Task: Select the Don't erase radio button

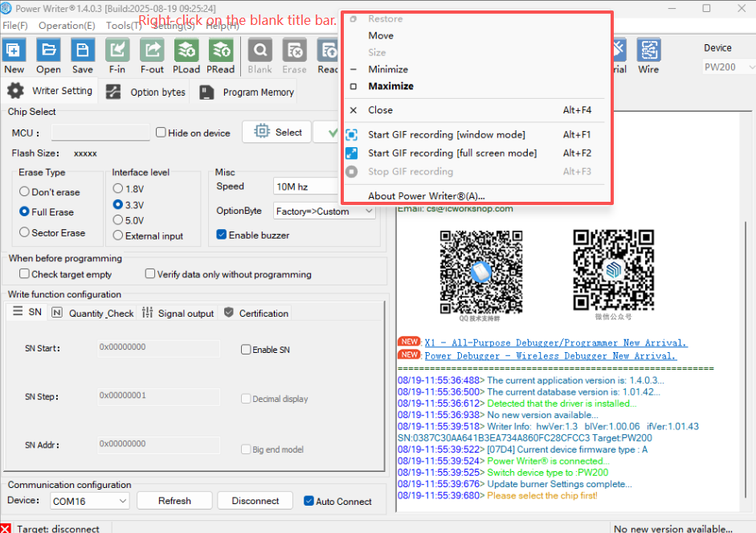Action: click(24, 191)
